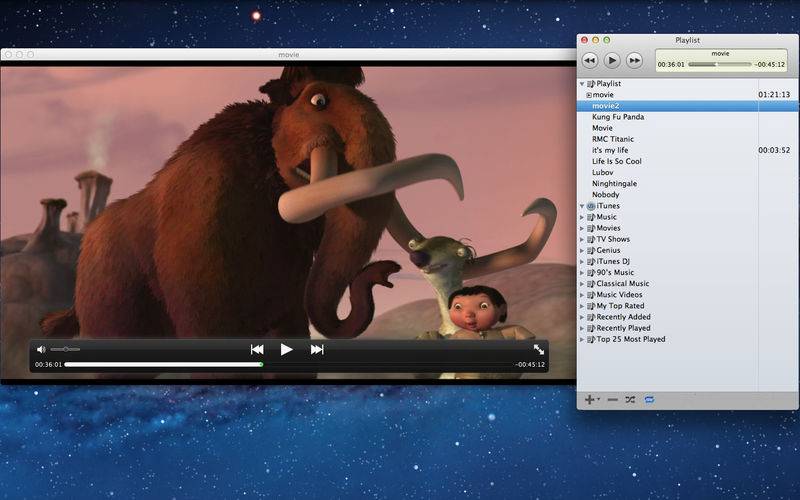Click the movie window title bar
Image resolution: width=800 pixels, height=500 pixels.
(x=288, y=54)
